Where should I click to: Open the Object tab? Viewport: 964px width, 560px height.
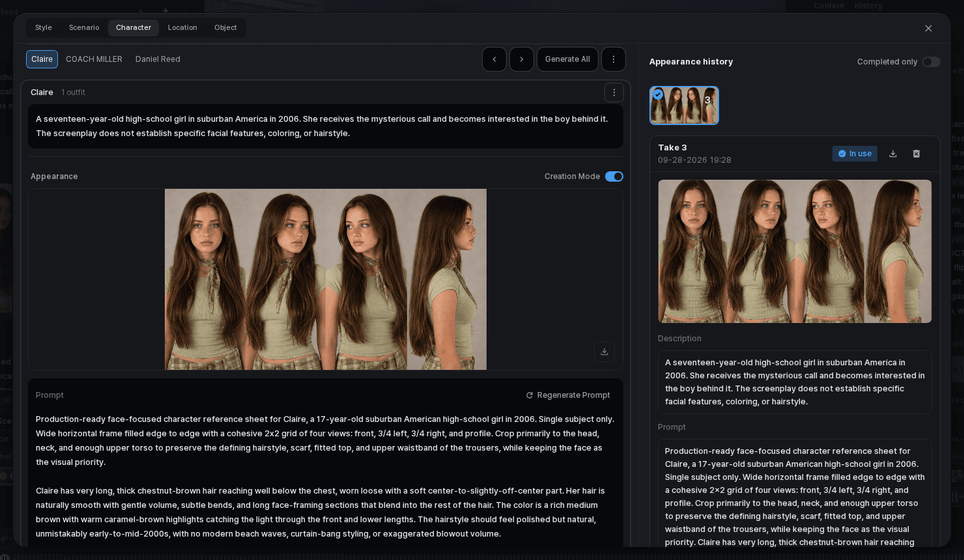point(225,28)
